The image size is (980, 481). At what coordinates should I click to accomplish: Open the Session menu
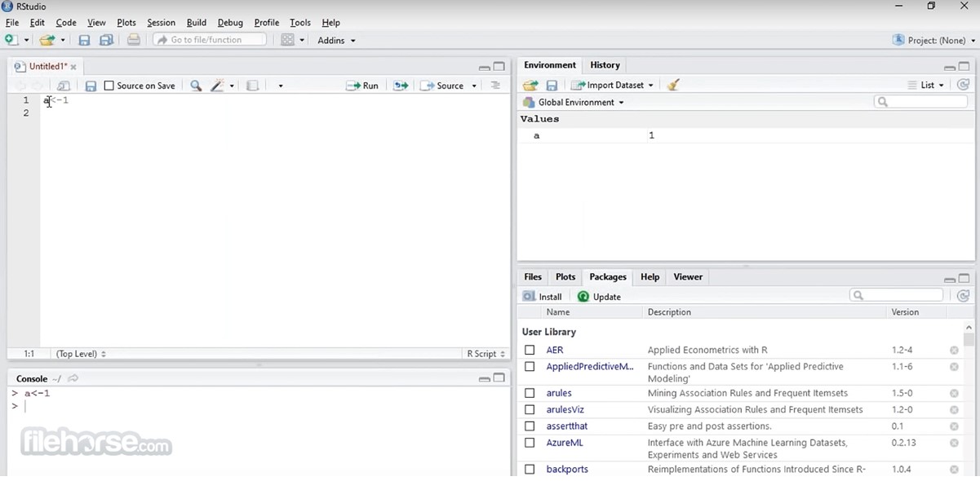(161, 23)
